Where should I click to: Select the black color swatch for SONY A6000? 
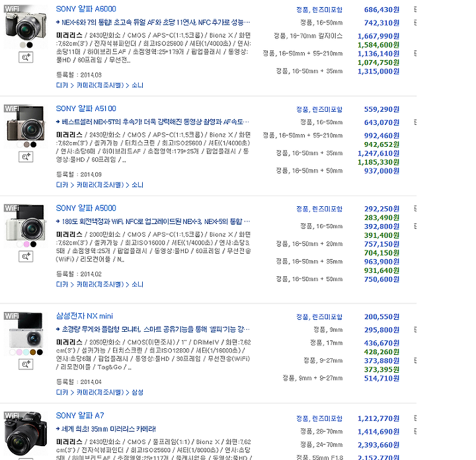coord(30,45)
